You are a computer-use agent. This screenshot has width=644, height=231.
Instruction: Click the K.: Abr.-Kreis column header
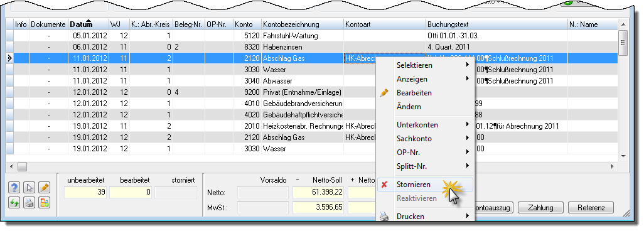coord(151,24)
